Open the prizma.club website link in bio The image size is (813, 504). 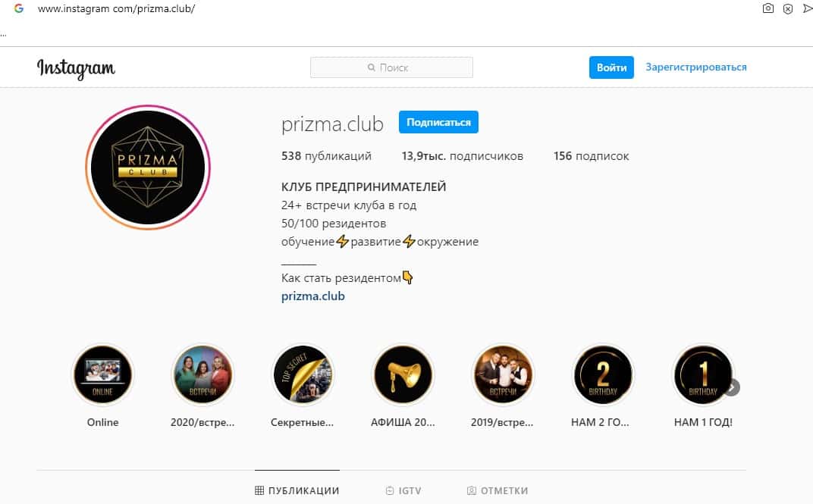(x=313, y=296)
